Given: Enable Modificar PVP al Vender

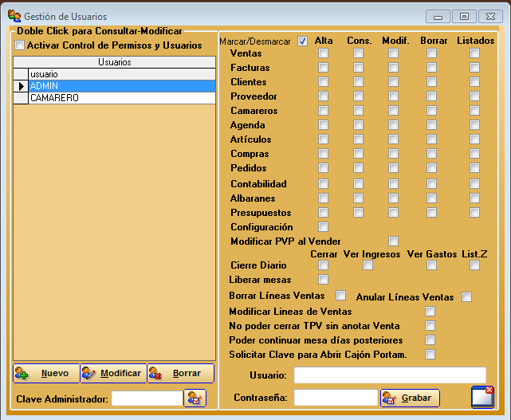Looking at the screenshot, I should point(393,241).
